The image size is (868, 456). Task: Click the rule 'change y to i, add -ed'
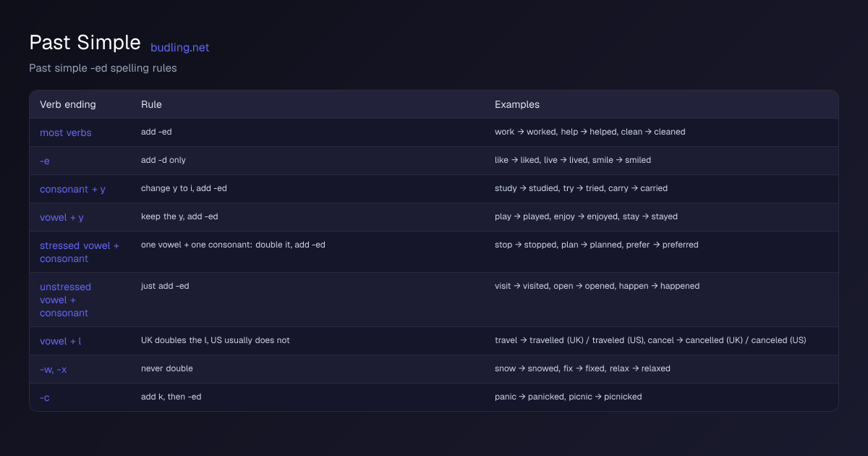point(184,188)
